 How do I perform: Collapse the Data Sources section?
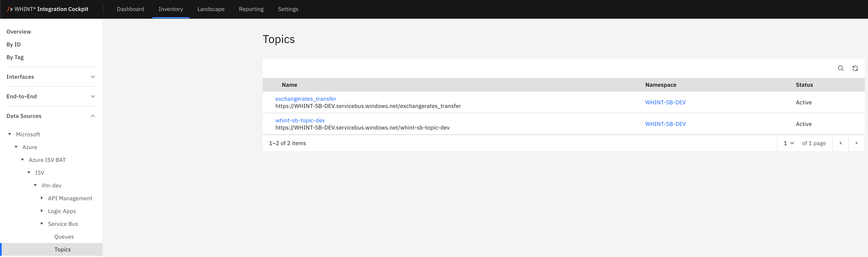pos(93,116)
